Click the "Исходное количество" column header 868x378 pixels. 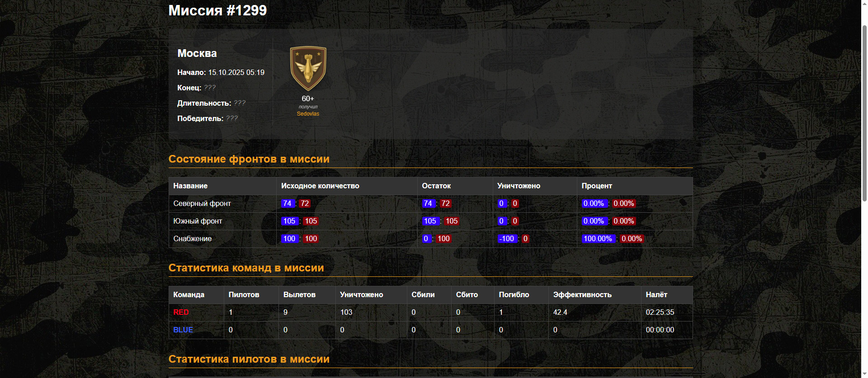(x=320, y=186)
